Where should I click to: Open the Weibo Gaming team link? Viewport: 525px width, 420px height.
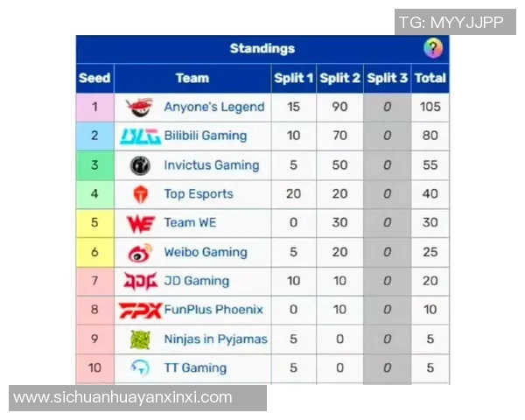(206, 252)
